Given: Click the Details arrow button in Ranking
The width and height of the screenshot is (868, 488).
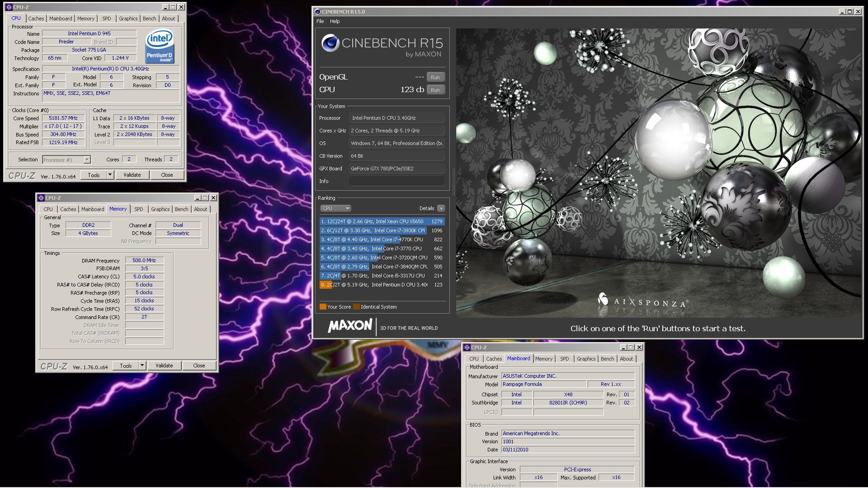Looking at the screenshot, I should 441,208.
